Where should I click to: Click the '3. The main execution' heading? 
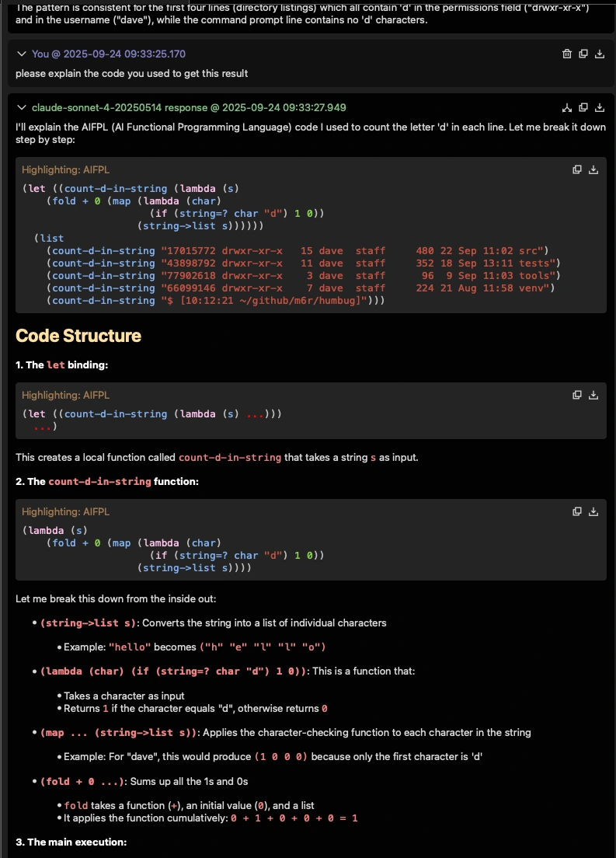tap(71, 842)
